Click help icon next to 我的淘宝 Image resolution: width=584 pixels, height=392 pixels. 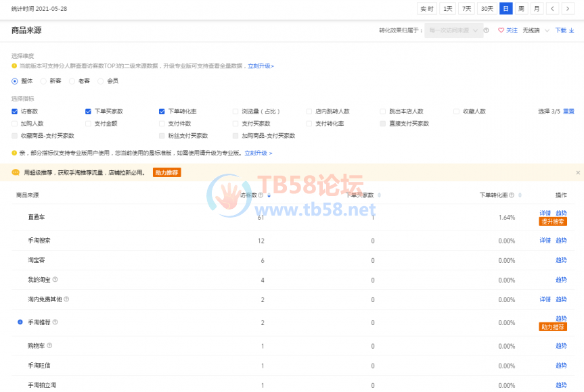coord(55,279)
